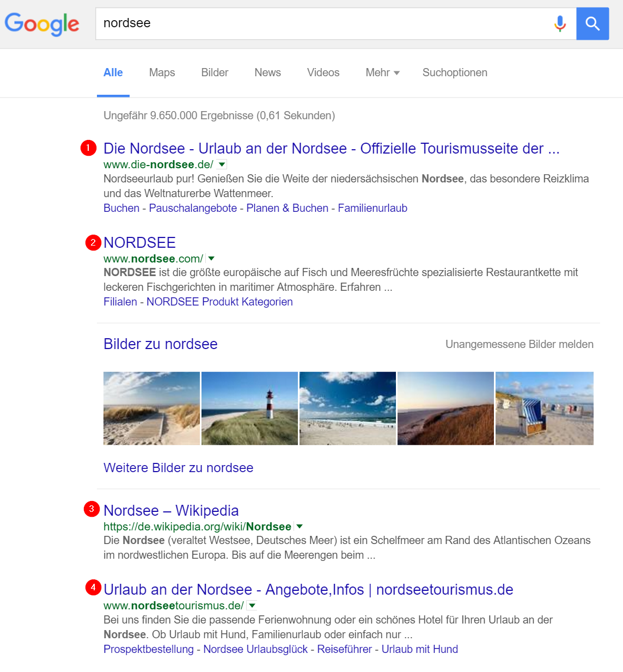Open the News tab
Image resolution: width=623 pixels, height=672 pixels.
pyautogui.click(x=267, y=72)
